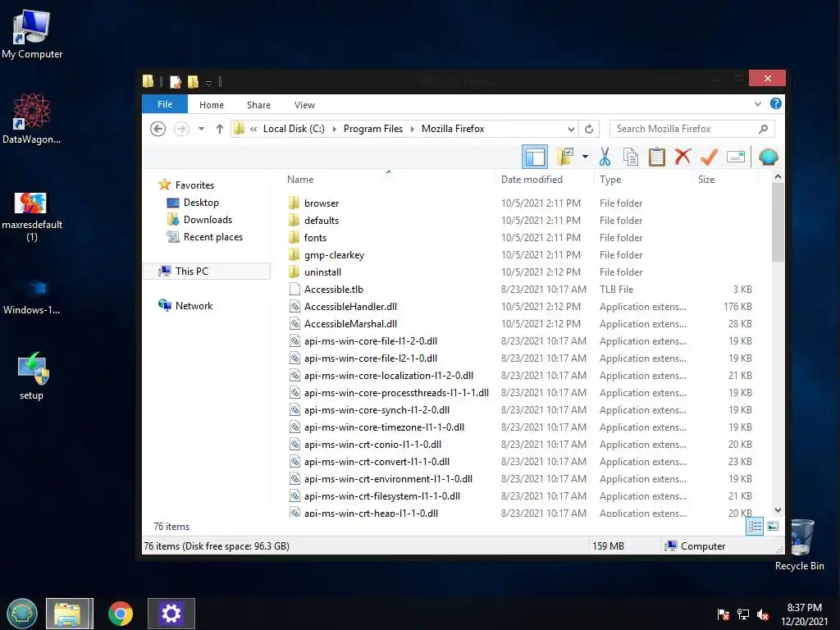
Task: Click the search magnifier icon
Action: pyautogui.click(x=764, y=129)
